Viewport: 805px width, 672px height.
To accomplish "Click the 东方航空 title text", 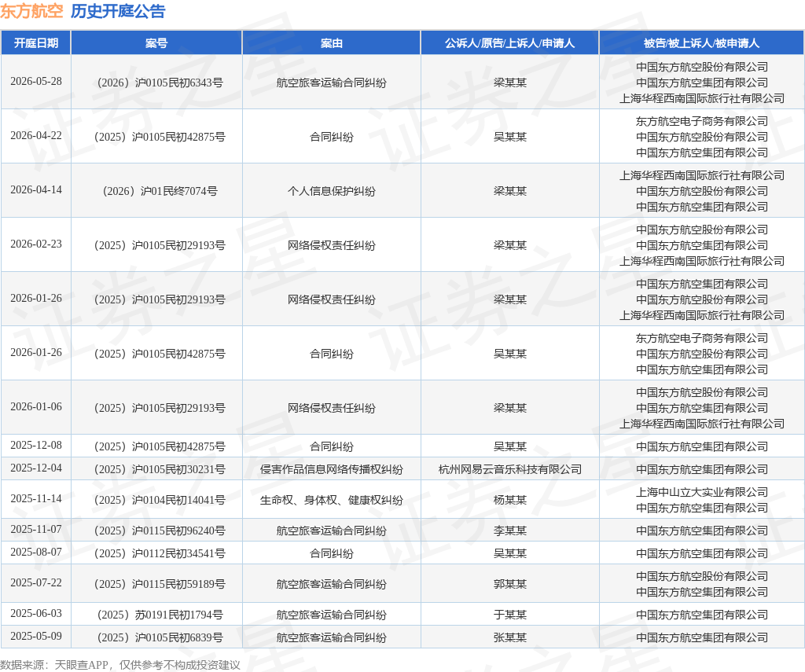I will [31, 11].
